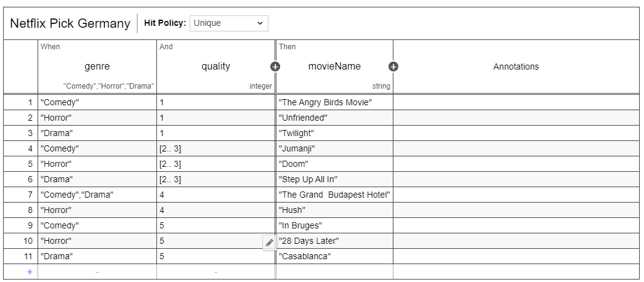Edit the "Step Up All In" output cell
The width and height of the screenshot is (644, 282).
pos(334,179)
